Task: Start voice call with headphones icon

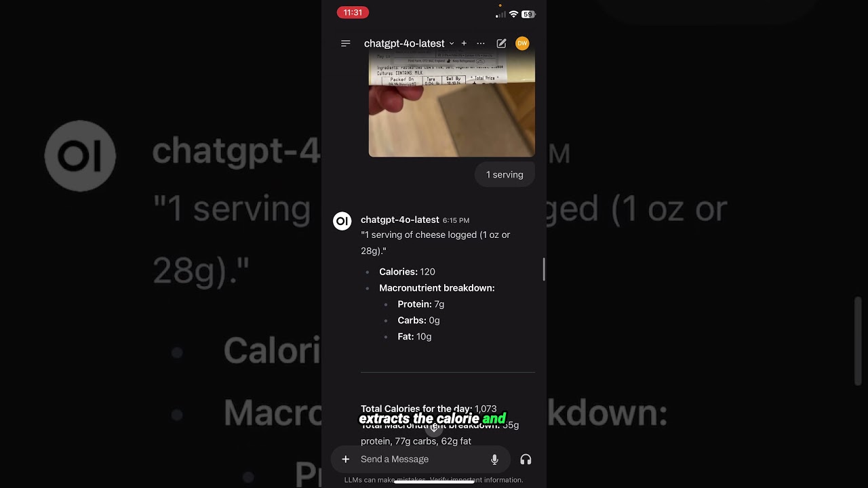Action: [x=526, y=460]
